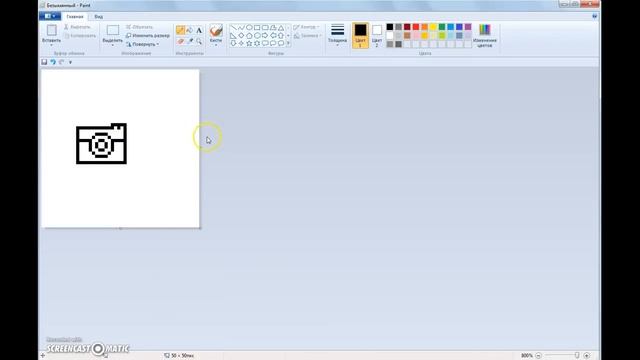Viewport: 640px width, 360px height.
Task: Open Edit colors (Изменение цветов) button
Action: tap(485, 36)
